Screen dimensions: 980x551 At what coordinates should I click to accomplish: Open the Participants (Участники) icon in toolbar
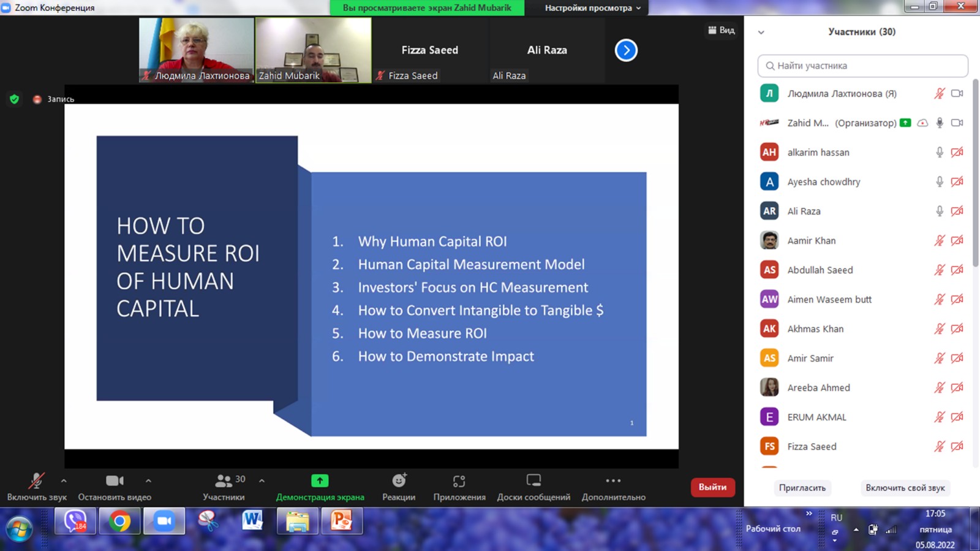point(224,481)
